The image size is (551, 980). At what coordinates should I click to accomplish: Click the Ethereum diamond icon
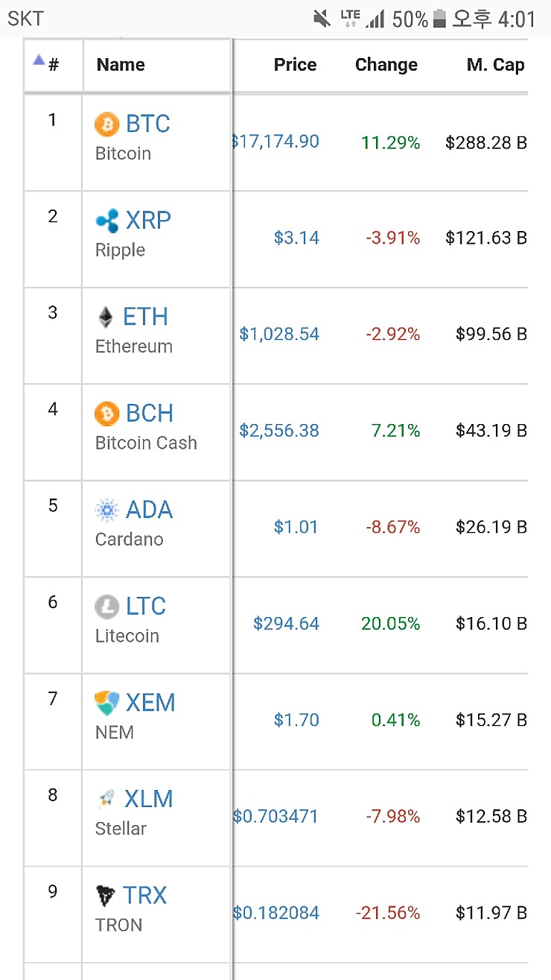(x=106, y=317)
